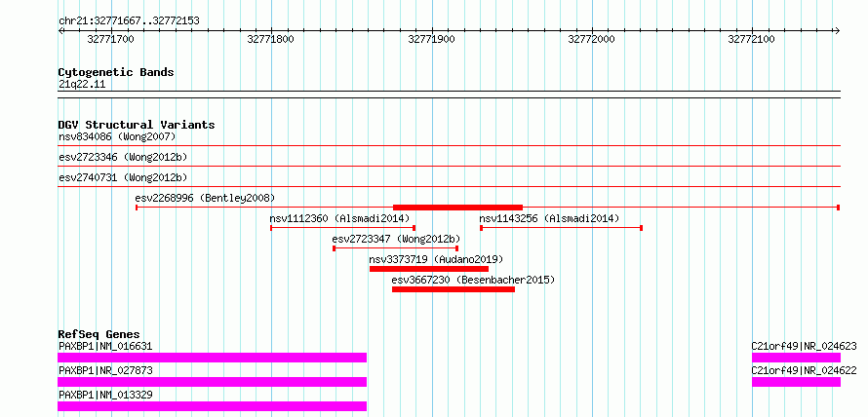Image resolution: width=868 pixels, height=417 pixels.
Task: Click the C21orf49|NR_024623 gene label
Action: [x=804, y=347]
